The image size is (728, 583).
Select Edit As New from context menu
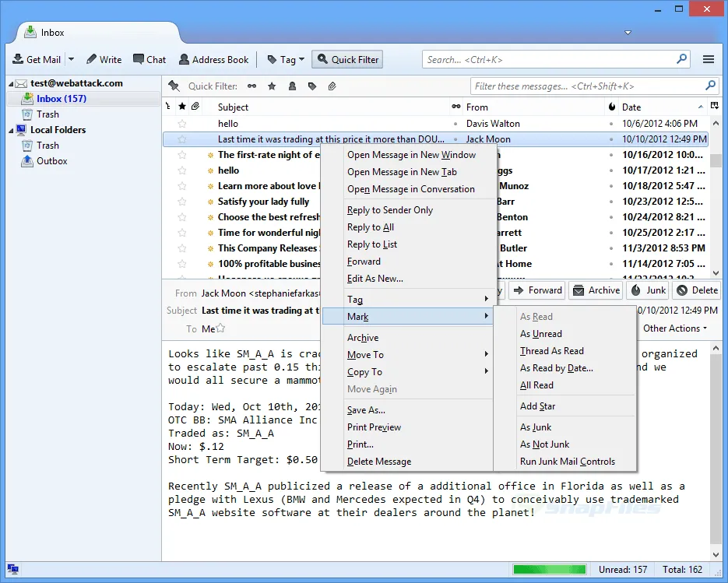coord(375,279)
